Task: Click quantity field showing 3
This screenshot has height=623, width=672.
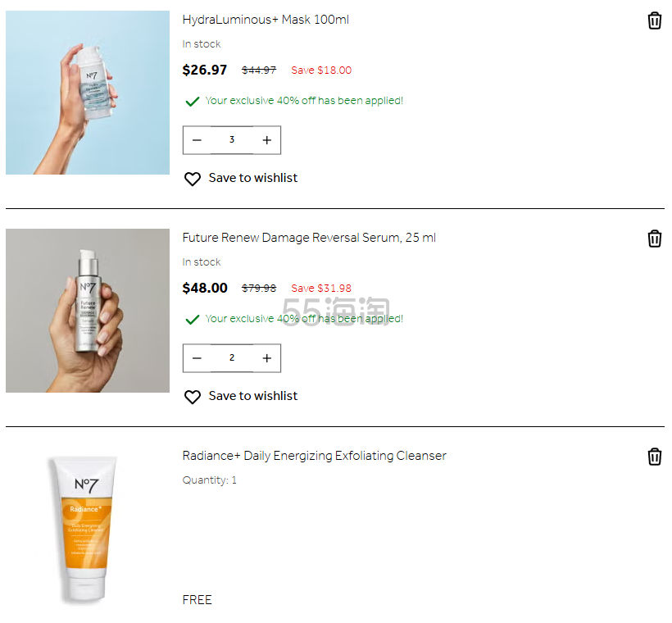Action: [x=232, y=140]
